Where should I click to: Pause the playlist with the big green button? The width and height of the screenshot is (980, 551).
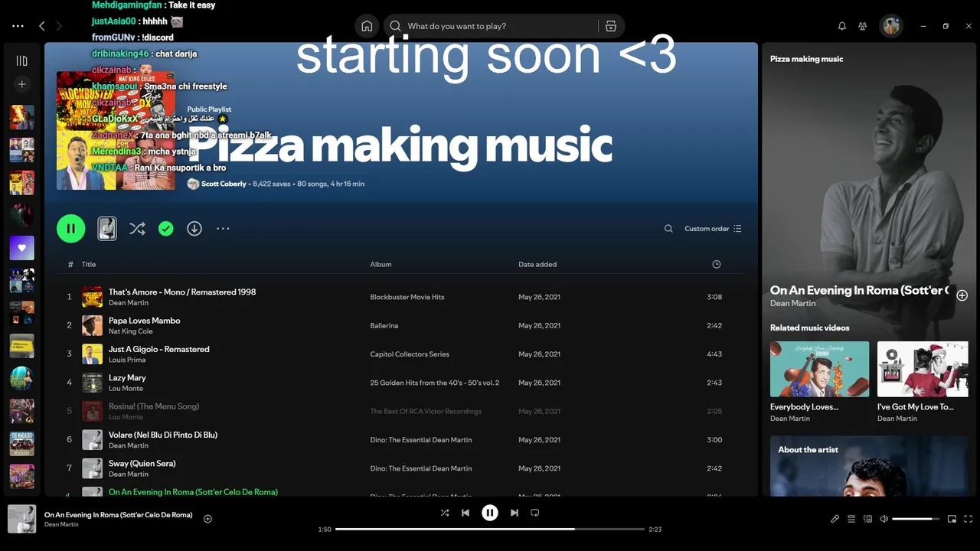(71, 228)
